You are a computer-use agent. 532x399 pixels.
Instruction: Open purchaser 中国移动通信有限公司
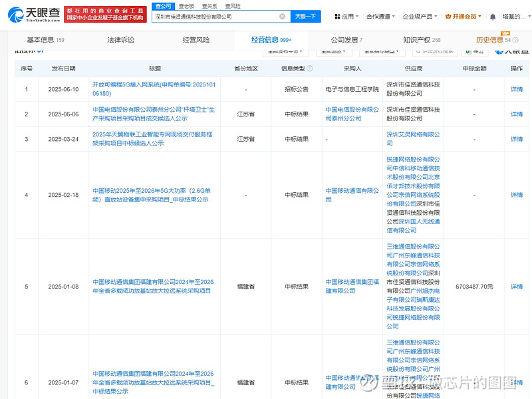(x=352, y=195)
